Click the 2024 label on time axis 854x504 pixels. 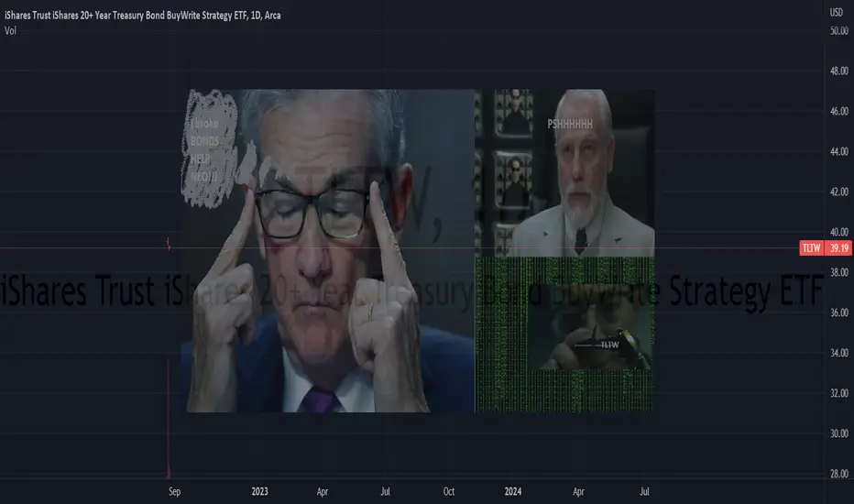click(513, 491)
